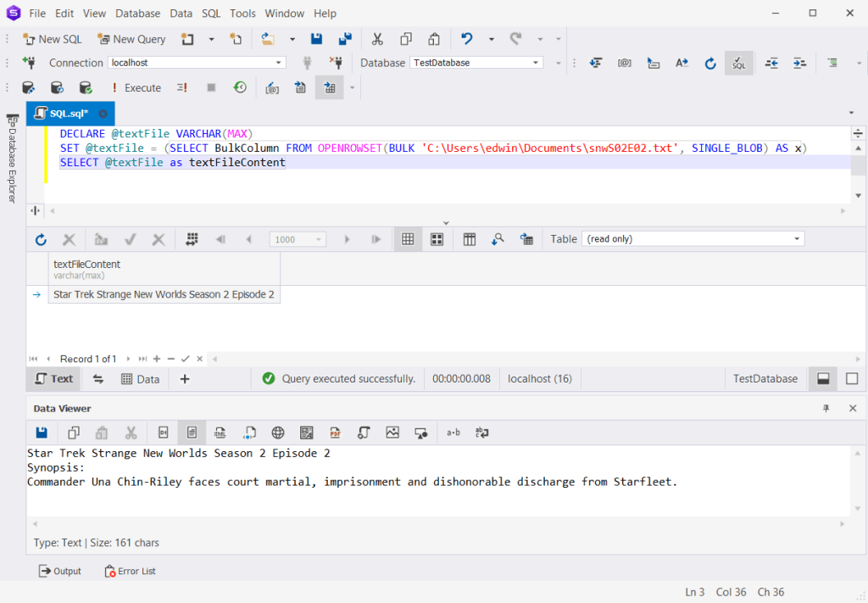Image resolution: width=868 pixels, height=603 pixels.
Task: Open the File menu
Action: pyautogui.click(x=37, y=14)
